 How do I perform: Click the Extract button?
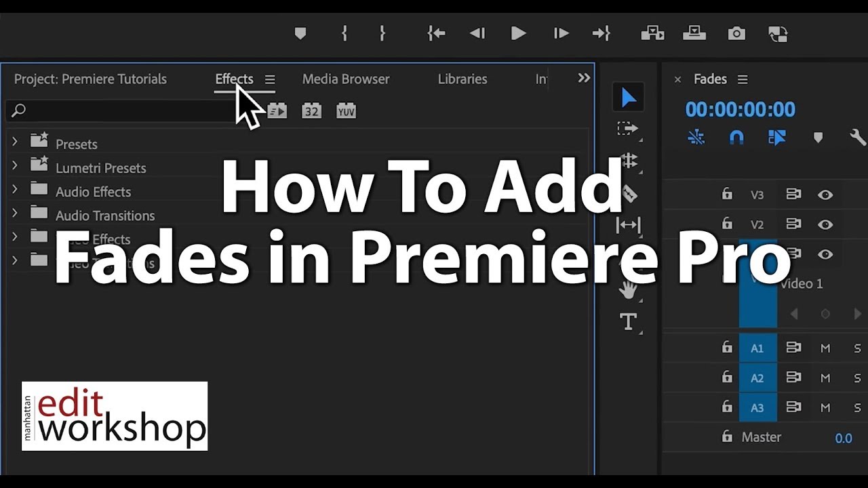(694, 33)
